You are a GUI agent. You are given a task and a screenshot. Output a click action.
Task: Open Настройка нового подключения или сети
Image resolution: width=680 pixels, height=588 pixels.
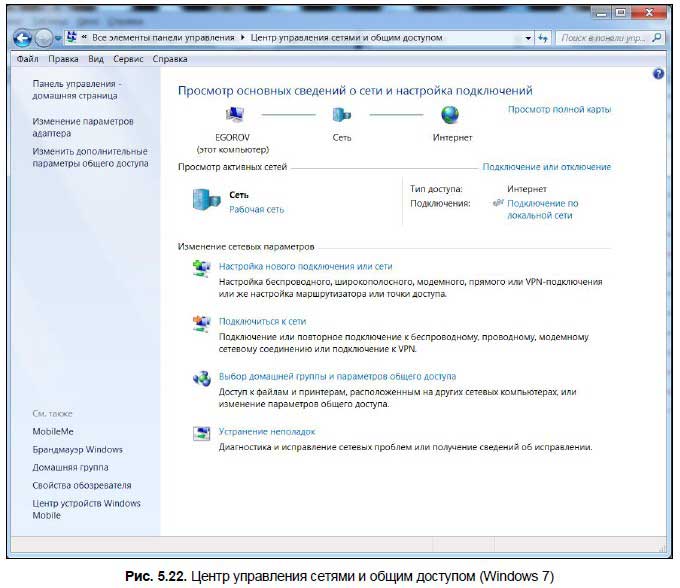pos(305,266)
